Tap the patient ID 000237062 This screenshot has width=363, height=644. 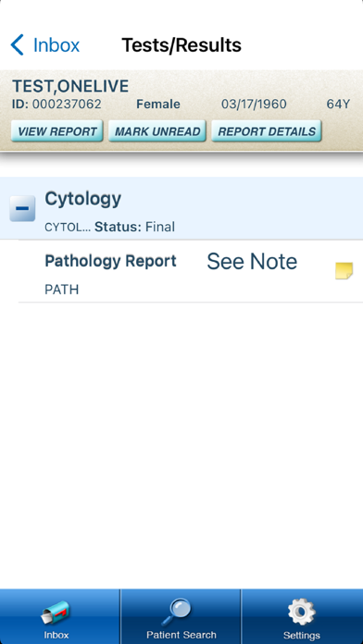coord(67,105)
